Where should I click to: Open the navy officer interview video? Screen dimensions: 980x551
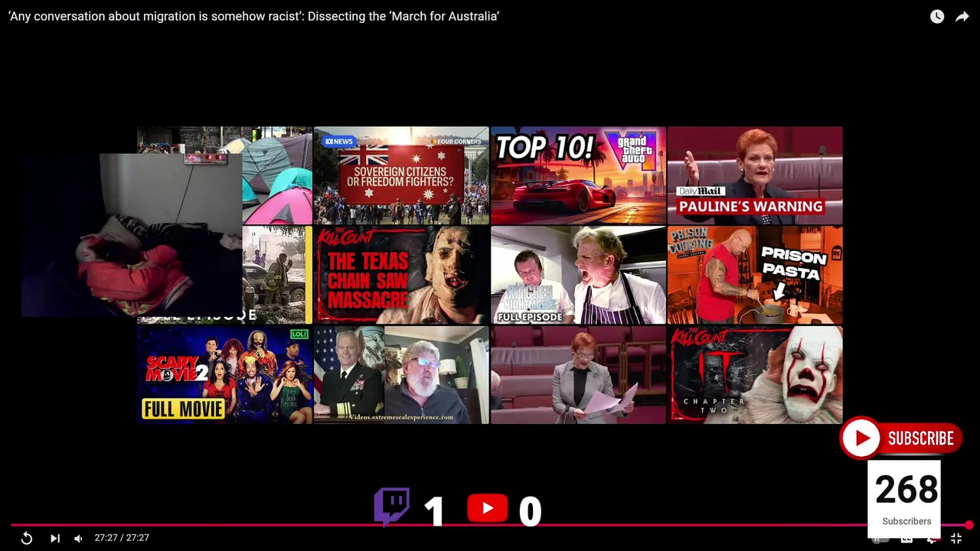(x=401, y=375)
